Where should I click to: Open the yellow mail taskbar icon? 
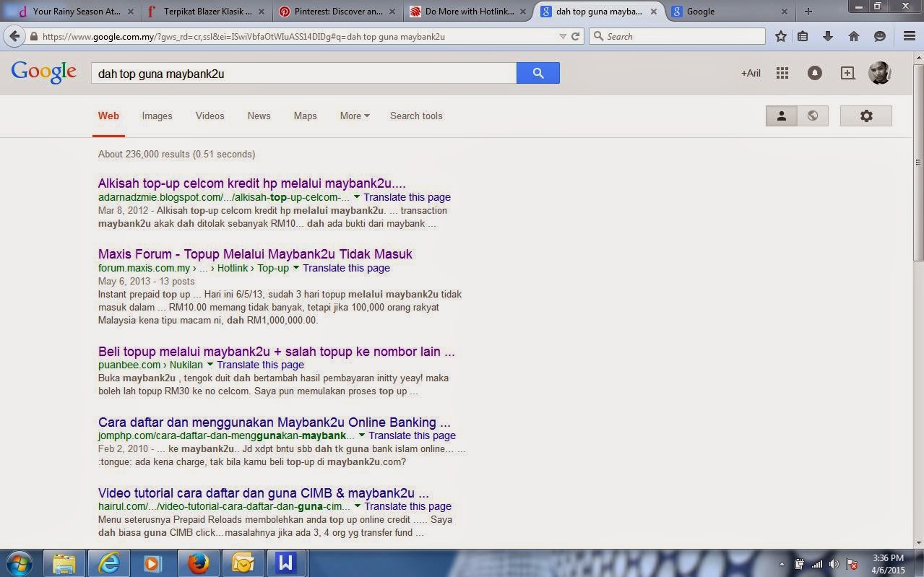coord(243,563)
